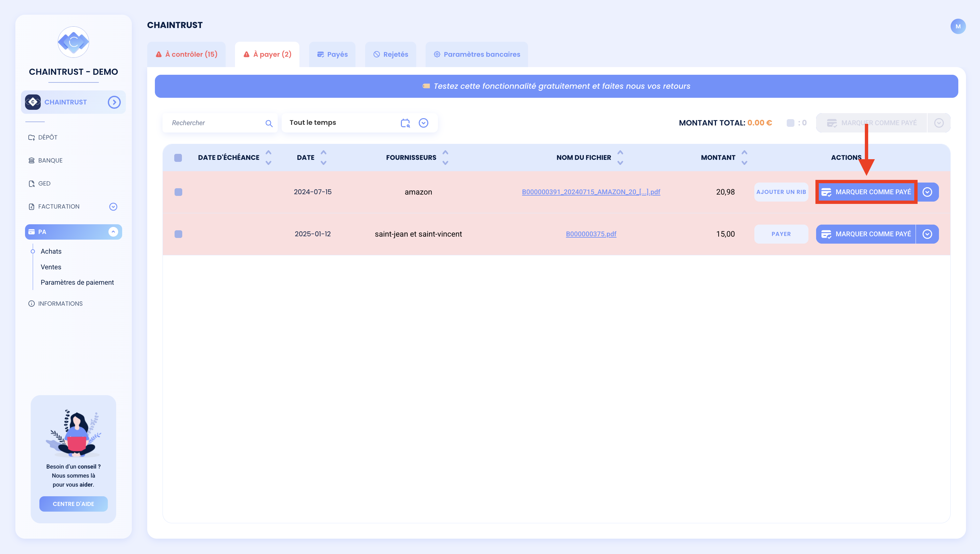
Task: Open the B000000375.pdf file link
Action: point(591,234)
